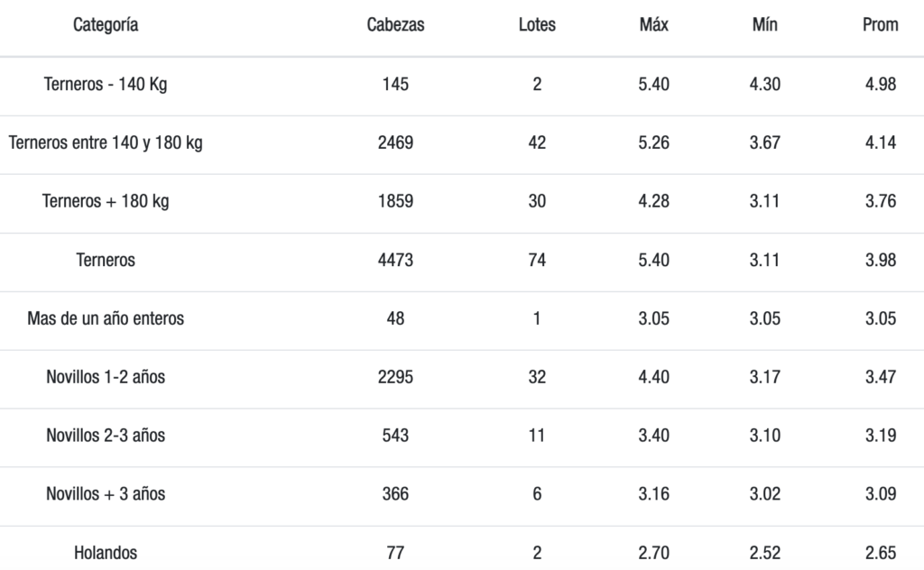Viewport: 924px width, 570px height.
Task: Click the 5.26 maximum price value
Action: pos(653,142)
